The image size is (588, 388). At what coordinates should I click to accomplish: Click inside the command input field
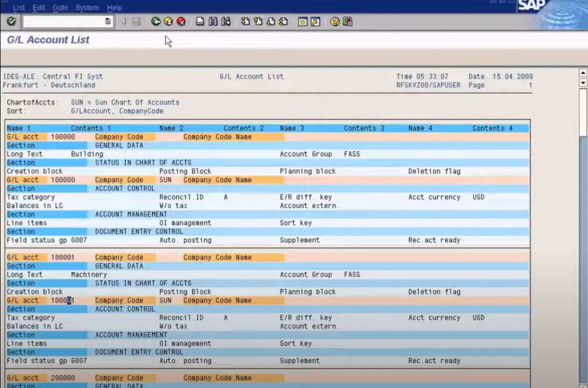64,21
